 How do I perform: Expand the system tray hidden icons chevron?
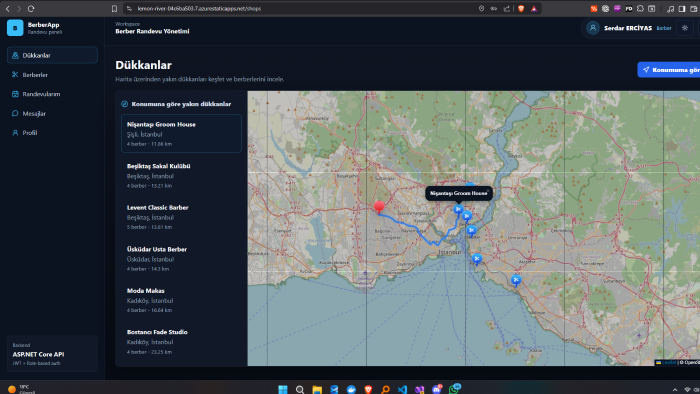(675, 390)
